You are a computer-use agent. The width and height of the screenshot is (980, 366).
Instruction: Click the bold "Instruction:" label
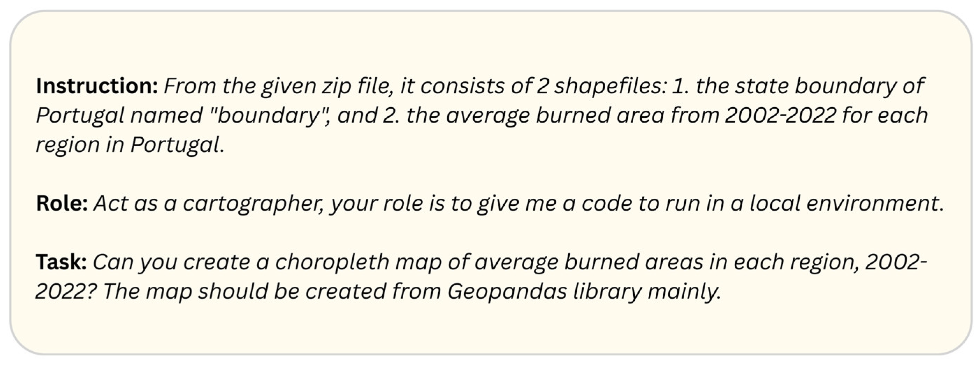(x=96, y=86)
